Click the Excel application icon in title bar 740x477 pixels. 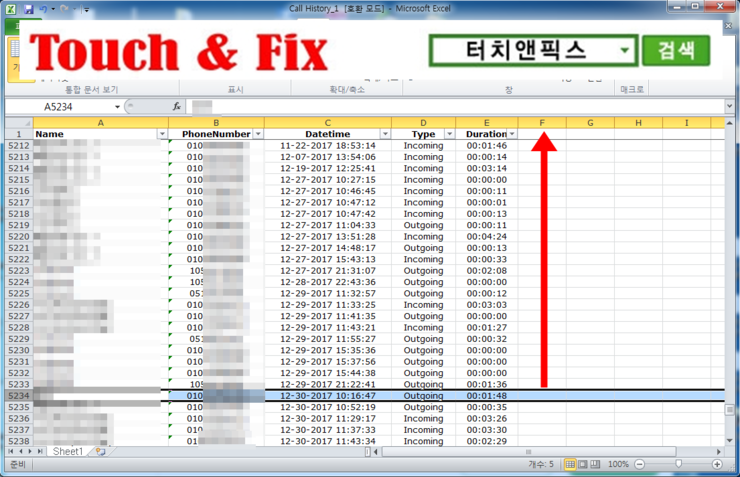10,8
